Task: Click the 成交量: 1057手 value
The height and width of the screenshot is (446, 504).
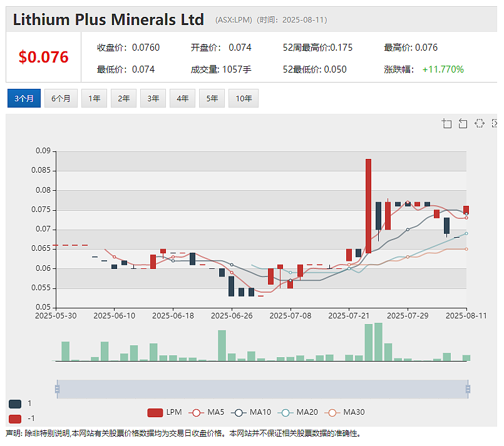Action: [221, 69]
